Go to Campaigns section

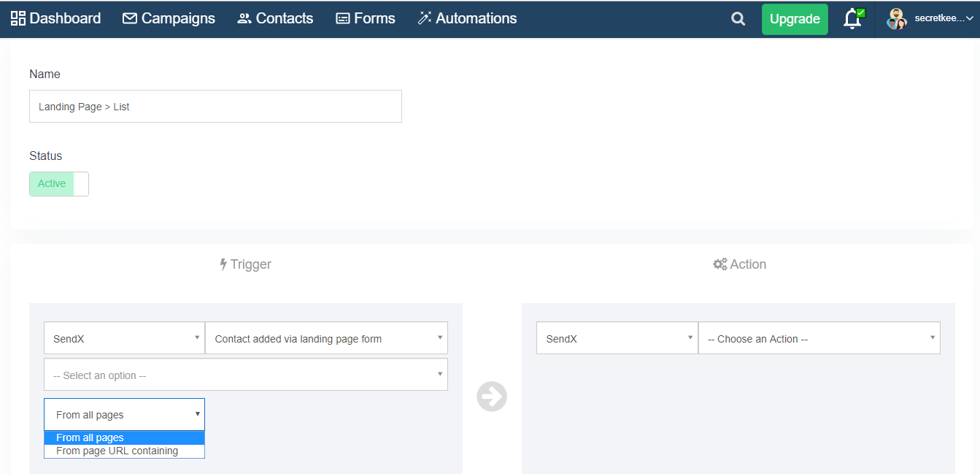click(169, 18)
